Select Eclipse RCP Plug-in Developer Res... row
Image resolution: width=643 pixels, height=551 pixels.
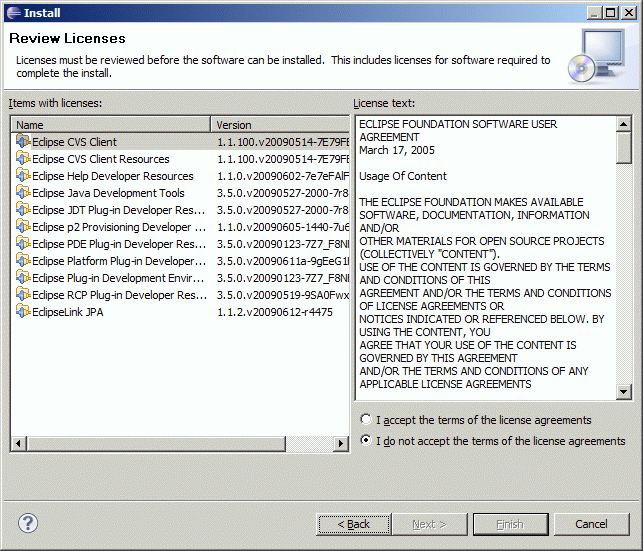[x=180, y=295]
